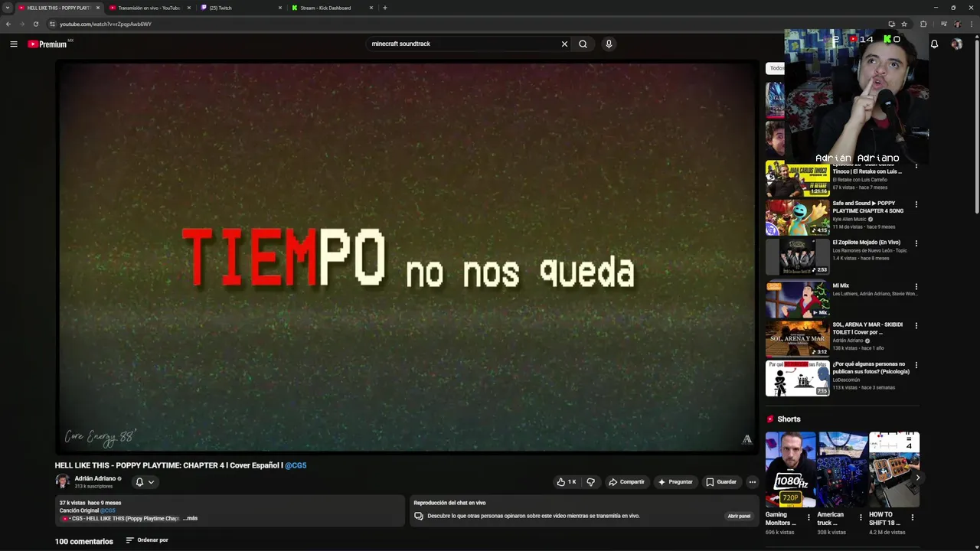Screen dimensions: 980x551
Task: Open media controls icon in Chrome toolbar
Action: click(x=943, y=24)
